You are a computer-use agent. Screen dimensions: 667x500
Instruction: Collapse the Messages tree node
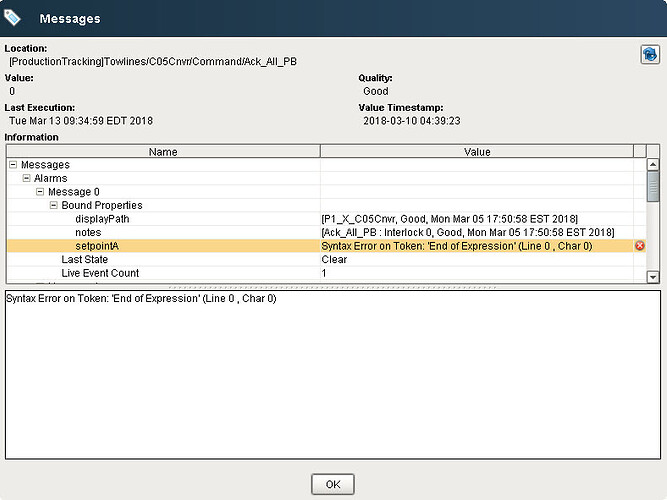click(x=13, y=164)
